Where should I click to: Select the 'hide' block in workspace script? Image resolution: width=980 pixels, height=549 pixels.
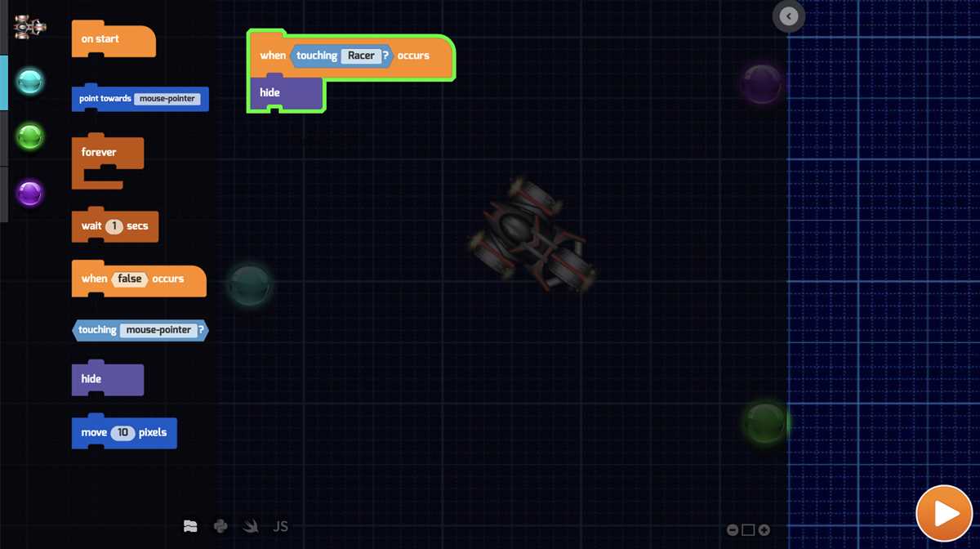pos(286,93)
